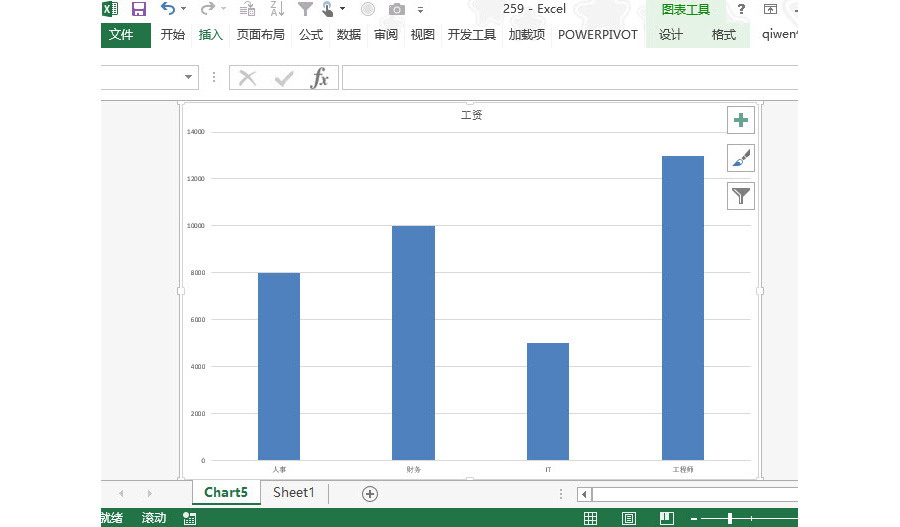Switch to the 插入 ribbon tab

pos(211,34)
